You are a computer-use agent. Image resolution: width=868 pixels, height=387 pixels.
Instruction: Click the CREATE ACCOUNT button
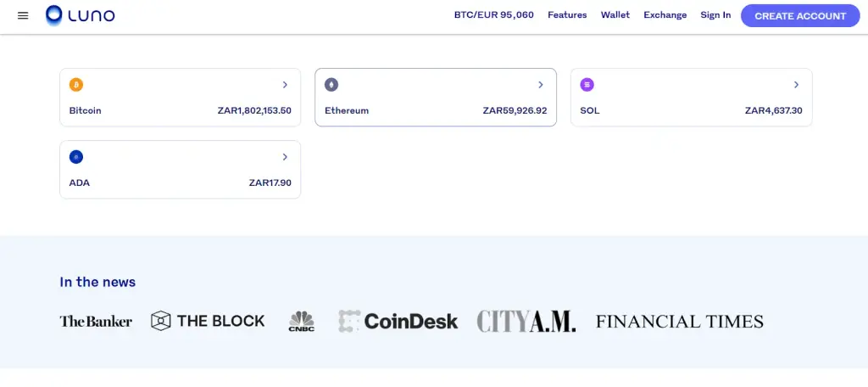(800, 15)
